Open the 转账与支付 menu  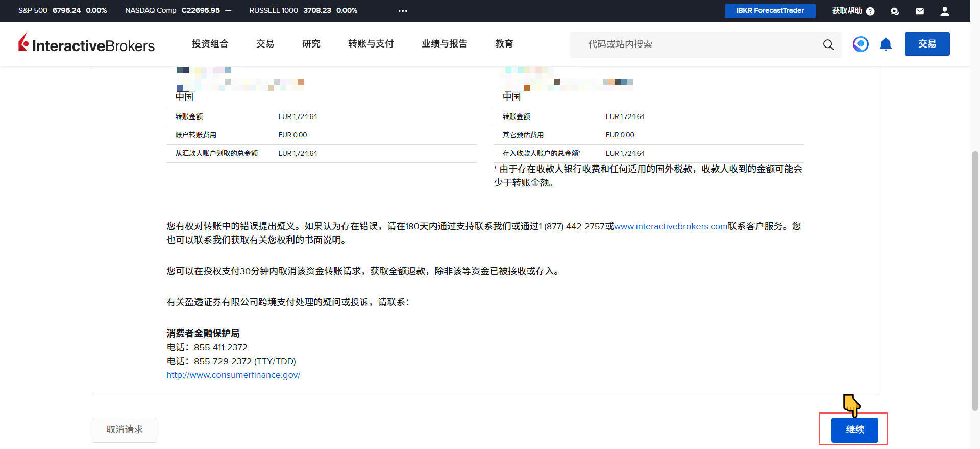[371, 44]
